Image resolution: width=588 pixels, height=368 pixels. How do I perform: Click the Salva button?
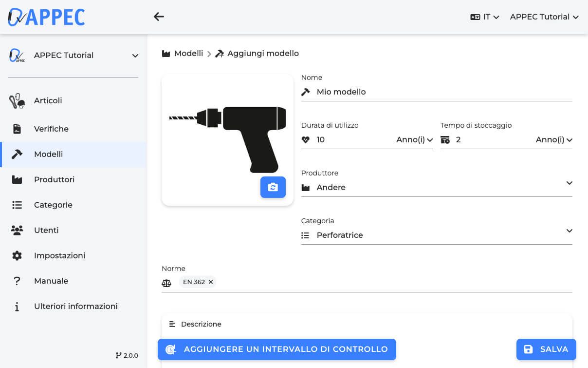point(546,349)
